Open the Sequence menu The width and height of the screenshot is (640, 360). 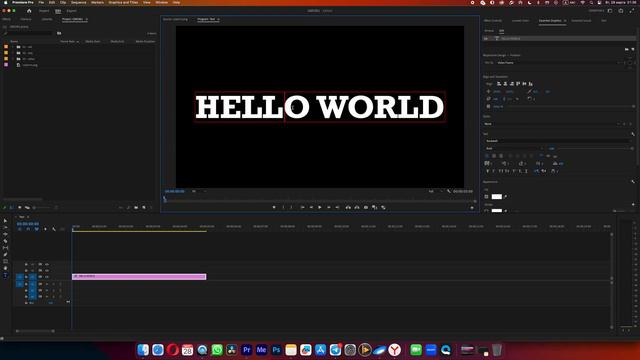79,2
